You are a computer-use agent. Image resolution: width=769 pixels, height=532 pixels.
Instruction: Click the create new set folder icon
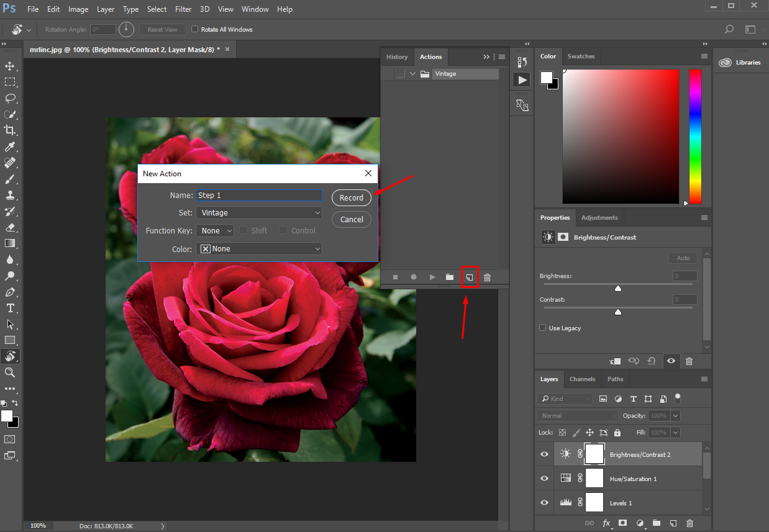click(x=450, y=277)
